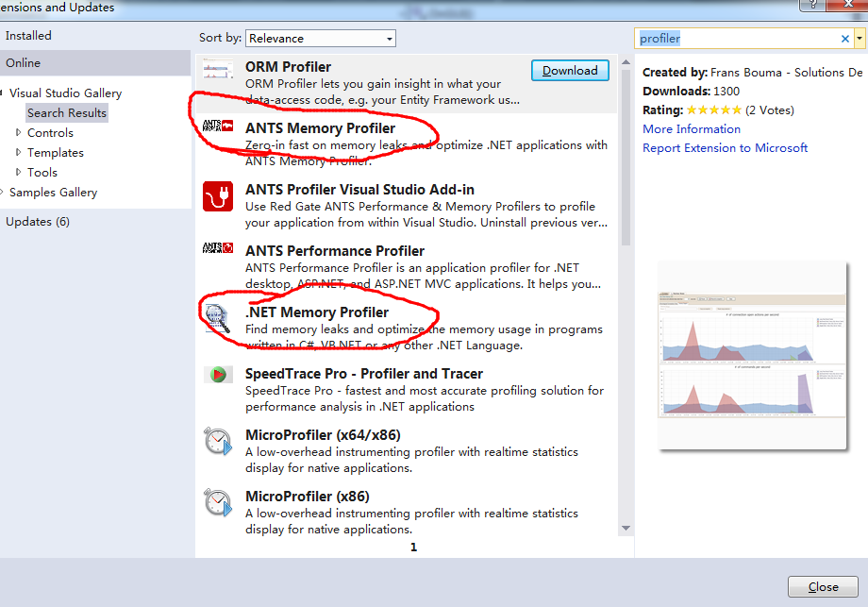Select Samples Gallery in the tree
Viewport: 868px width, 607px height.
click(x=53, y=193)
